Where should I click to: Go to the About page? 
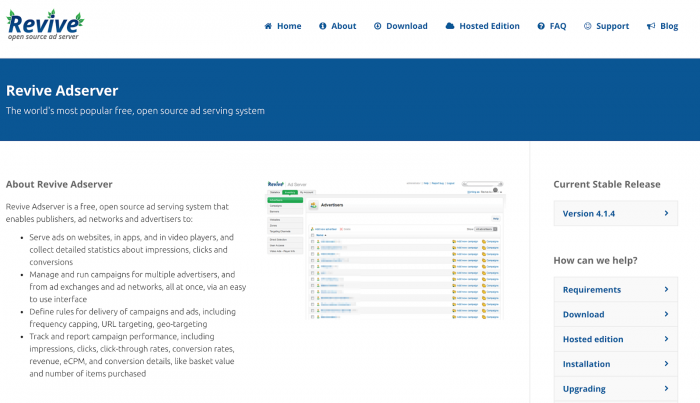[x=343, y=26]
